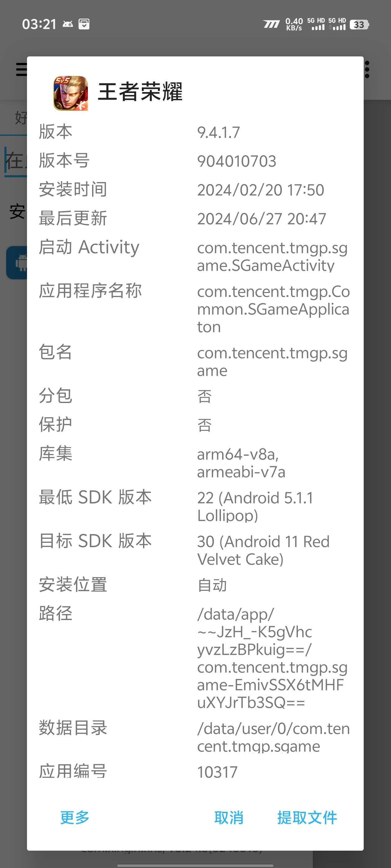Tap the 路径 install path value
Screen dimensions: 391x868
point(272,658)
